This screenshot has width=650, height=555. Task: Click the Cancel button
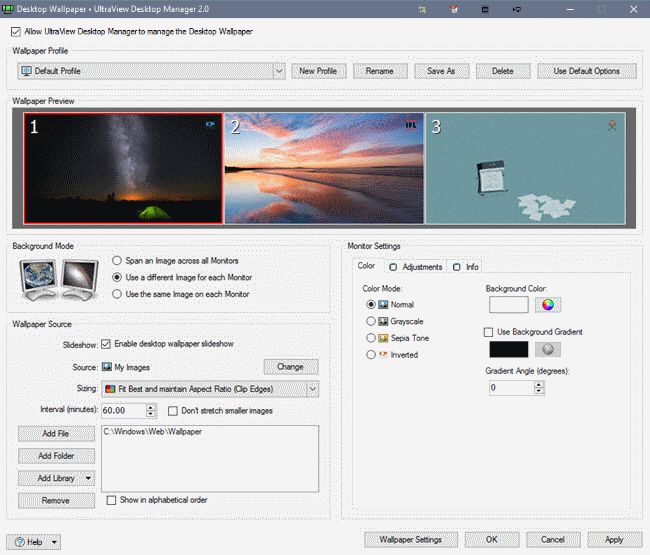tap(553, 539)
